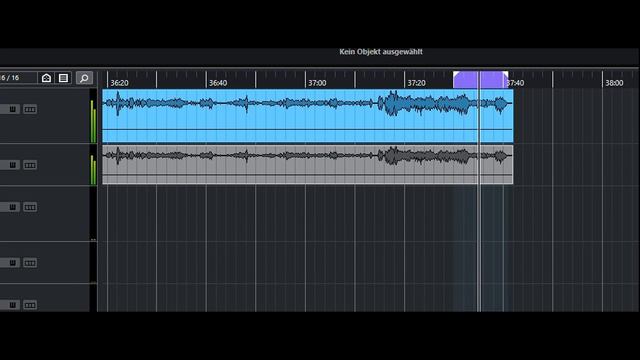Toggle Write automation on the gray clip track
Screen dimensions: 640x360
[12, 165]
